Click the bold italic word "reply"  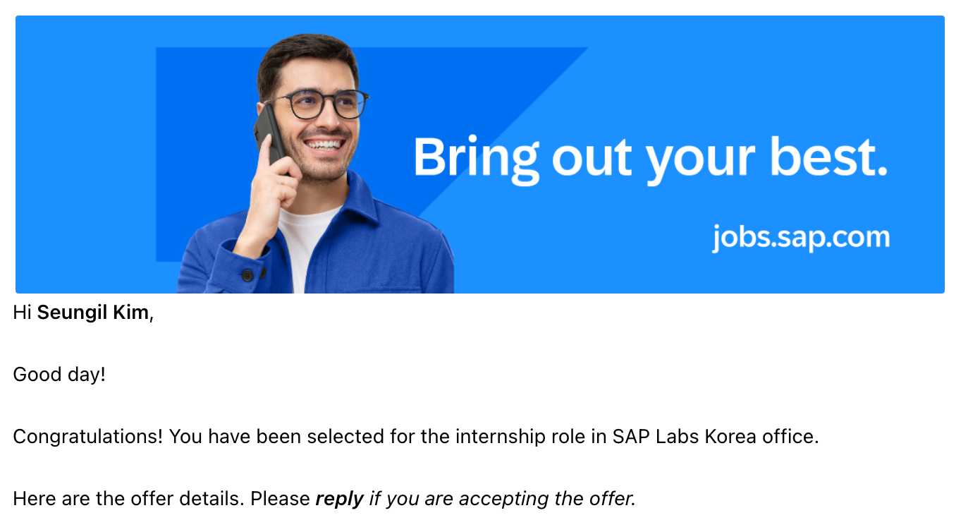point(339,499)
